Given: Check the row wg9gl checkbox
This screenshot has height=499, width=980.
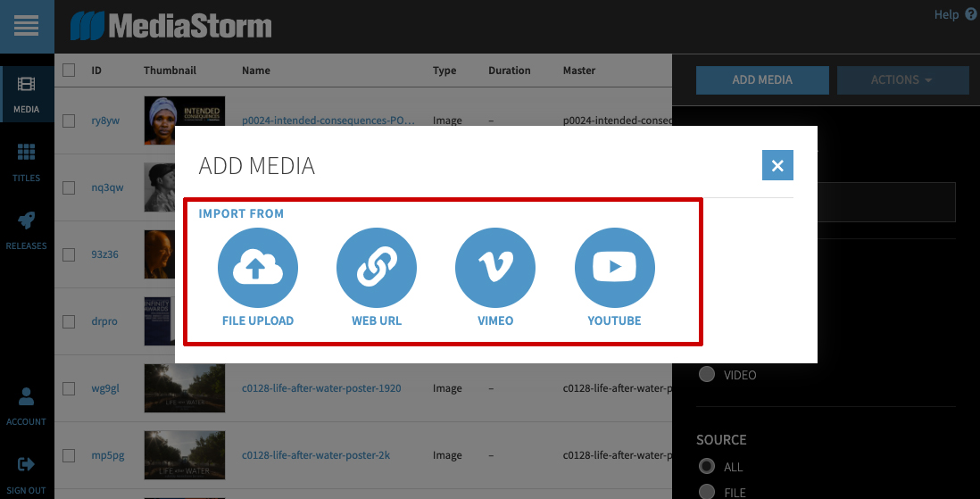Looking at the screenshot, I should (69, 388).
